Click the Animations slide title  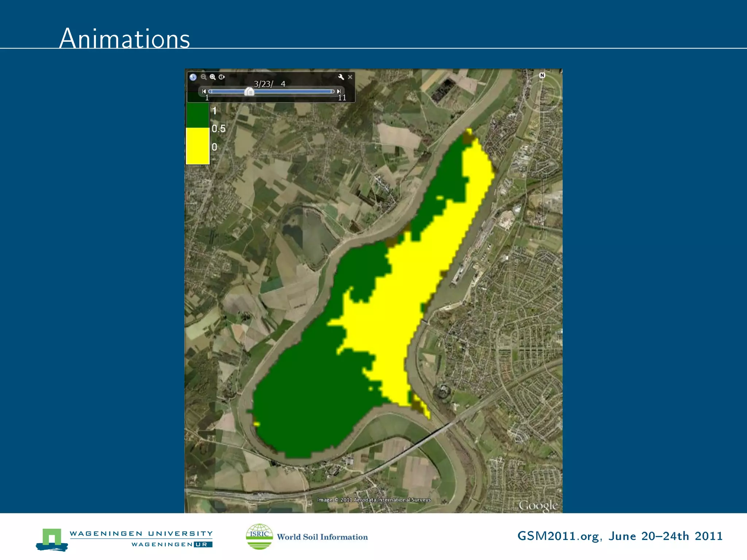pos(124,38)
